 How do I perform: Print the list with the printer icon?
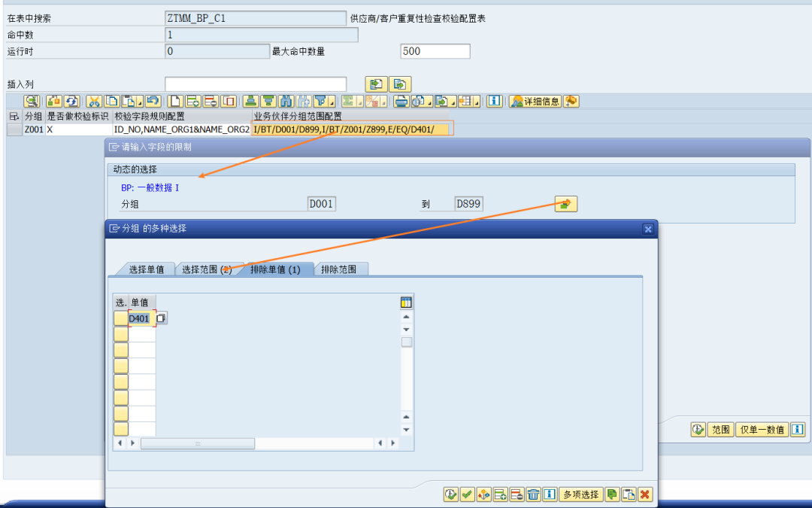401,101
